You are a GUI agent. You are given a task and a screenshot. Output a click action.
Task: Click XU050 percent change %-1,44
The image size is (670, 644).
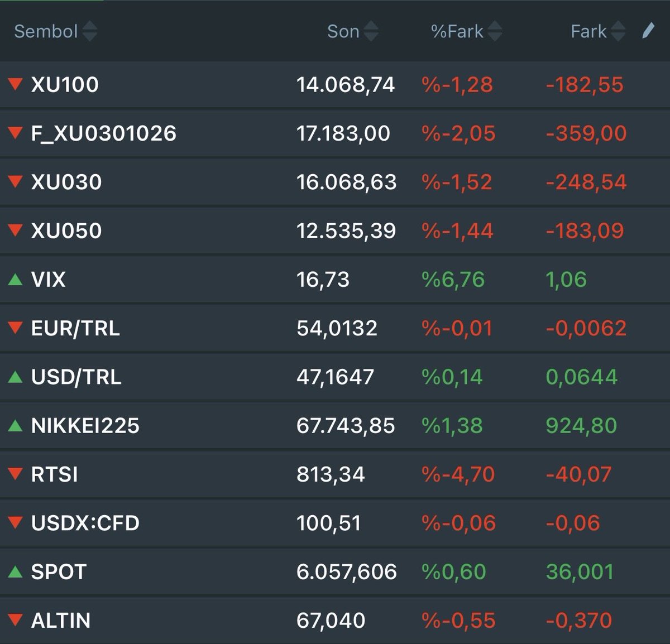click(457, 230)
